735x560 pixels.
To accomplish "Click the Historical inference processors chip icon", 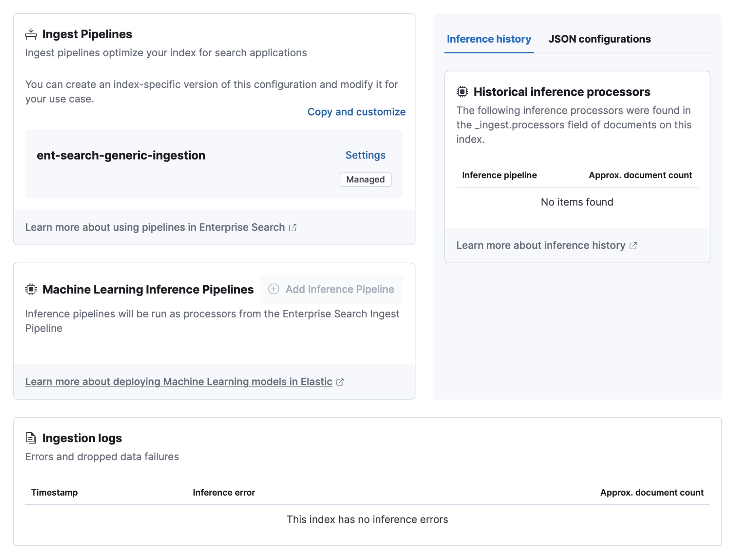I will pos(462,92).
